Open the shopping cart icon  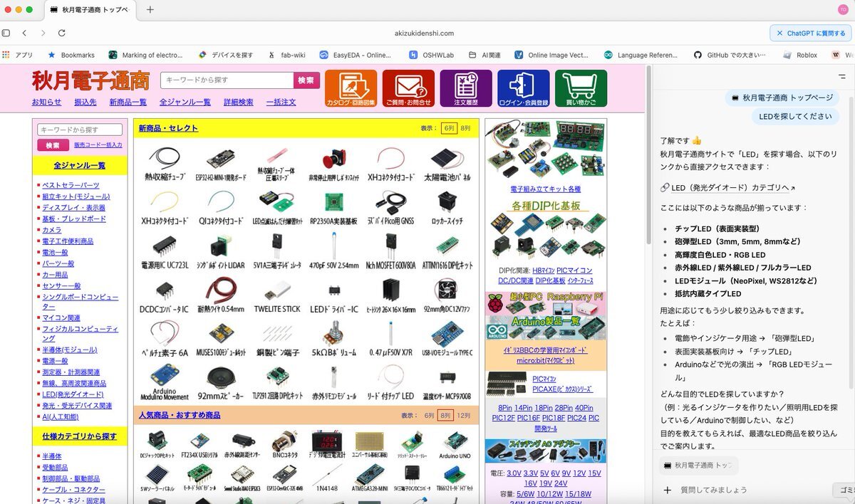point(581,88)
